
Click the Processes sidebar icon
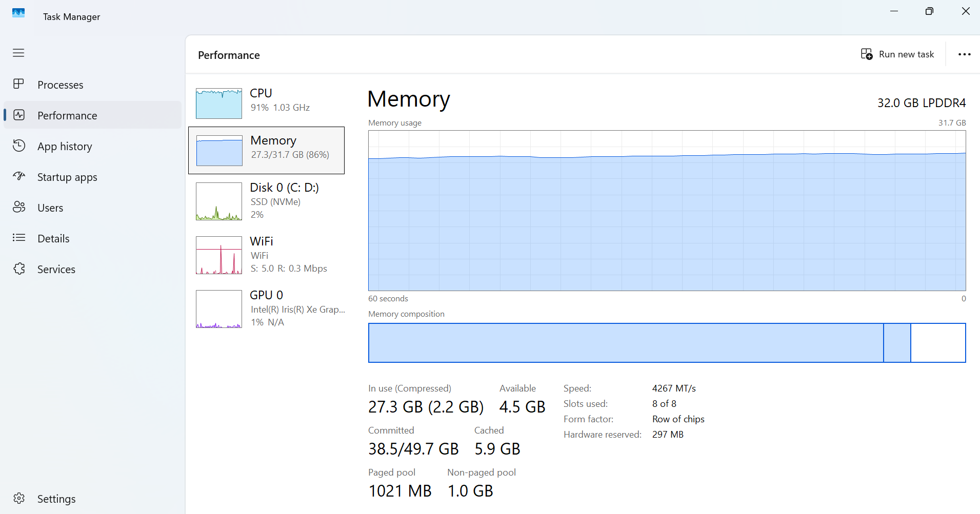[x=18, y=84]
